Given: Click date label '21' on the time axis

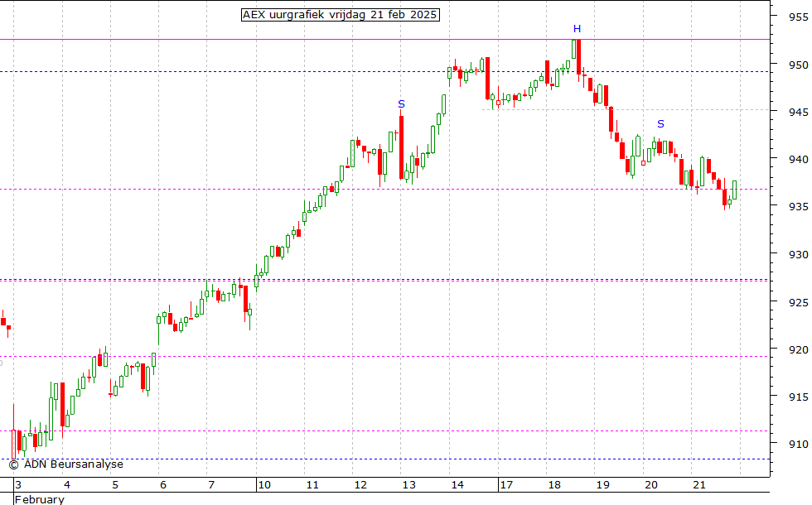Looking at the screenshot, I should (699, 485).
